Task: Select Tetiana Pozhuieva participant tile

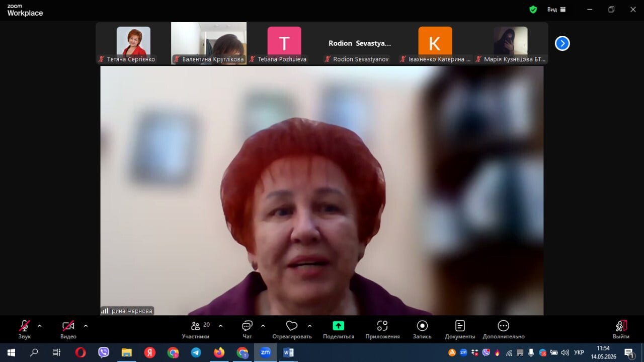Action: 284,43
